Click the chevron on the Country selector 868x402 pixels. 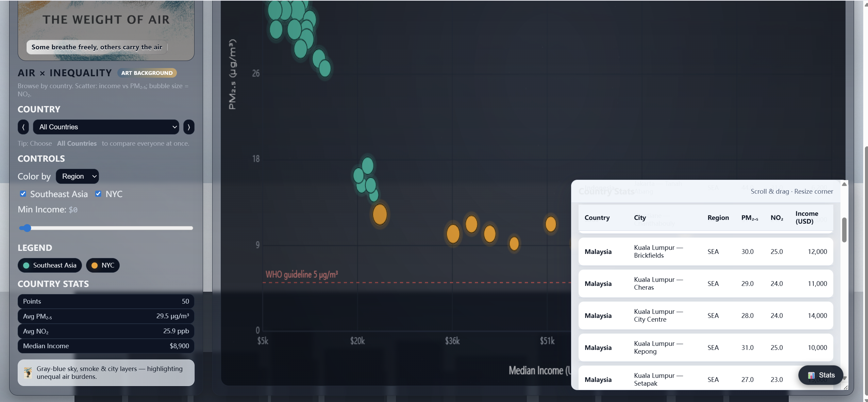coord(174,127)
